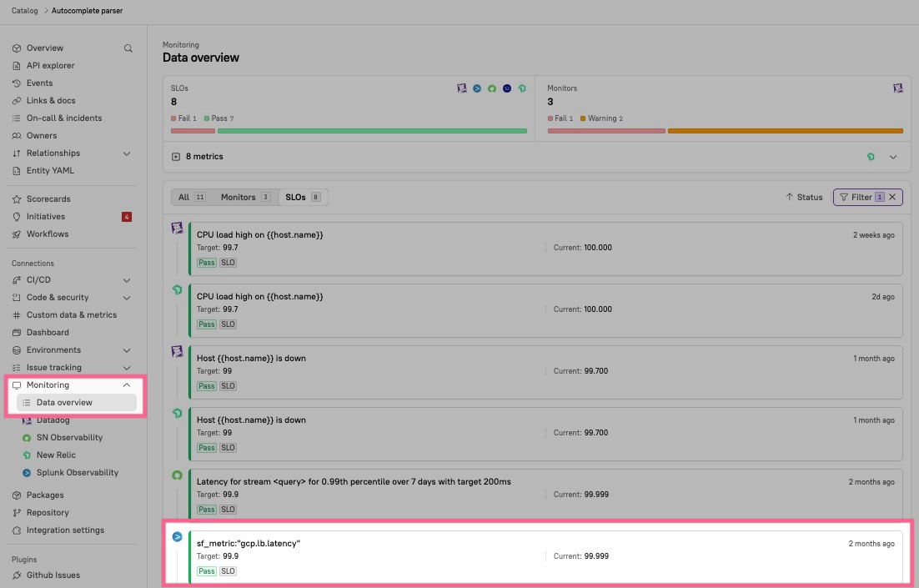Image resolution: width=919 pixels, height=588 pixels.
Task: Click SLOs pass/fail progress bar
Action: click(x=349, y=131)
